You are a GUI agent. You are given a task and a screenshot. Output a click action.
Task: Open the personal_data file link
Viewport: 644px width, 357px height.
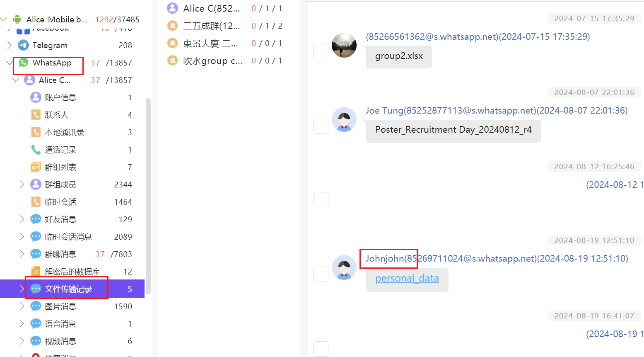[x=407, y=278]
